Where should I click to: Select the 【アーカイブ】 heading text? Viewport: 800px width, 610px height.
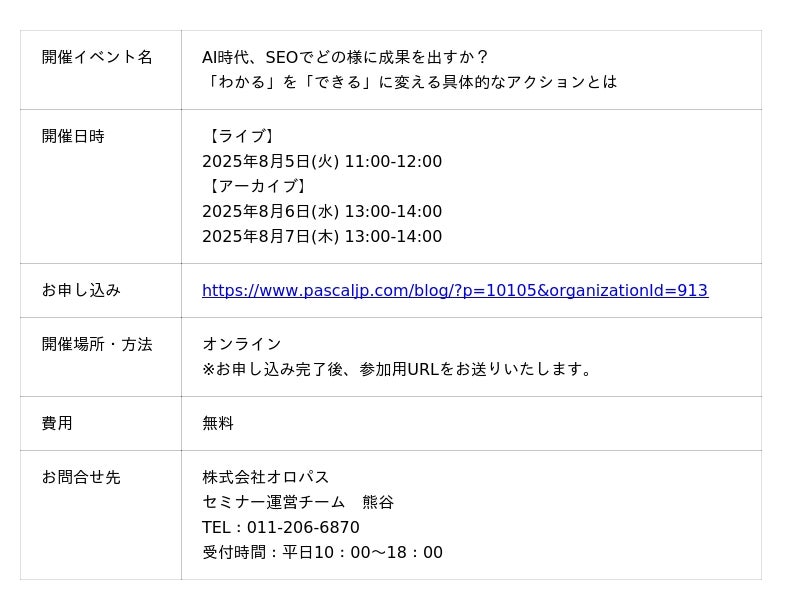[257, 186]
